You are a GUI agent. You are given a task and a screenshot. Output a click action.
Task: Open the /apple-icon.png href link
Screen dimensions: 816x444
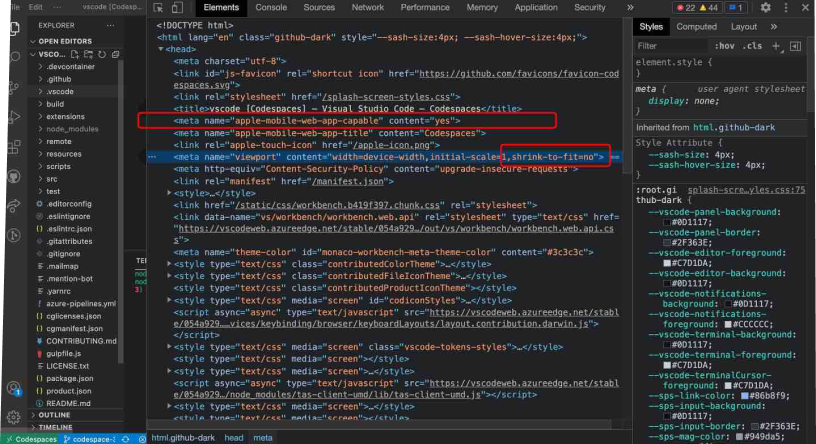(x=391, y=145)
